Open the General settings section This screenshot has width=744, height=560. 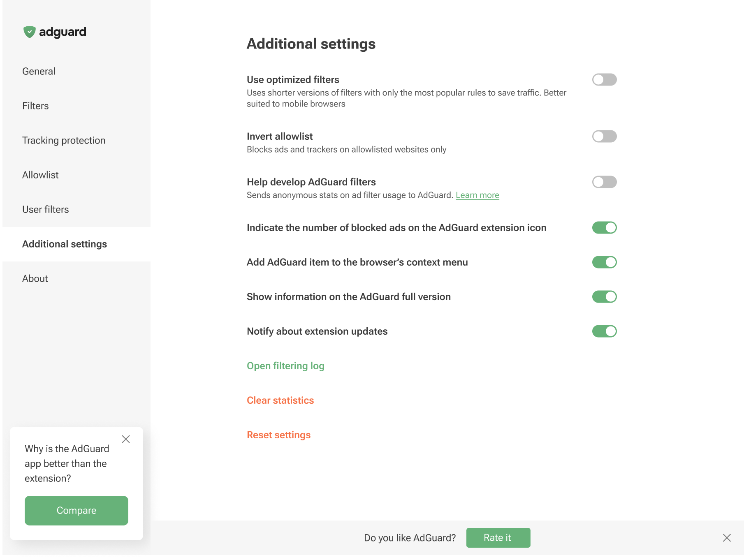(76, 72)
